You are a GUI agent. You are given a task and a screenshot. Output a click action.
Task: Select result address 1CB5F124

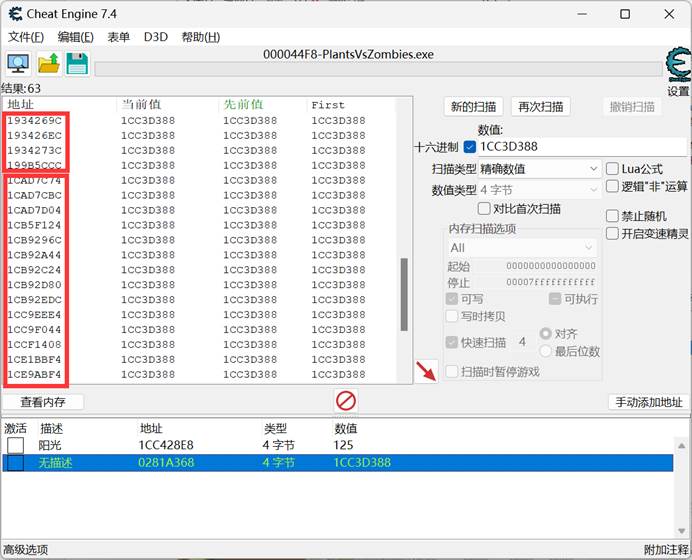[x=34, y=225]
